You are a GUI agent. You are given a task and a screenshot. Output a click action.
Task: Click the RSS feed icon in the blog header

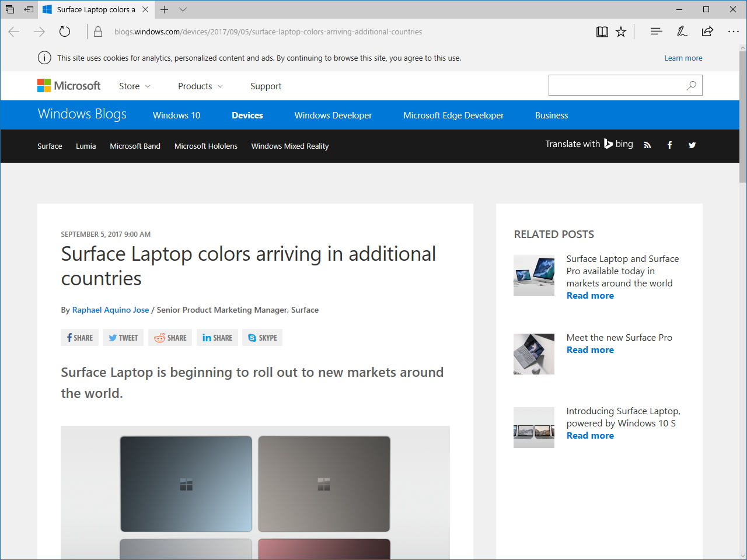coord(647,145)
